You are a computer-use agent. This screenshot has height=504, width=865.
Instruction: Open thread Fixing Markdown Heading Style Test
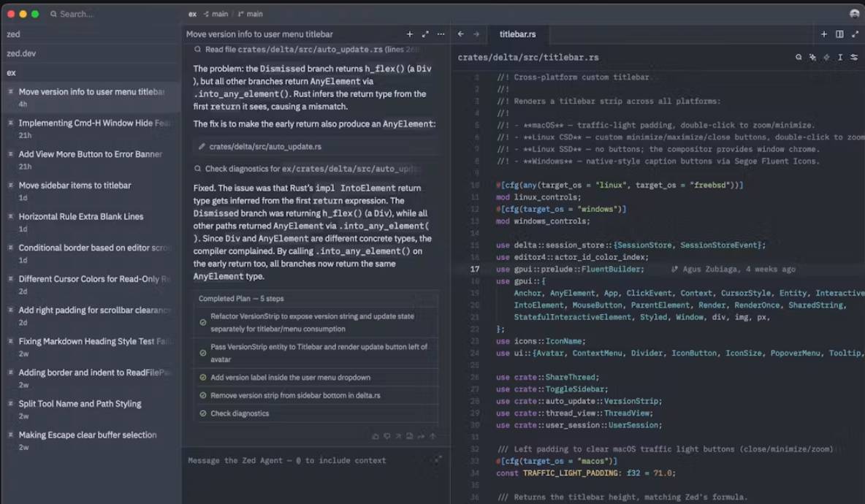click(x=91, y=347)
